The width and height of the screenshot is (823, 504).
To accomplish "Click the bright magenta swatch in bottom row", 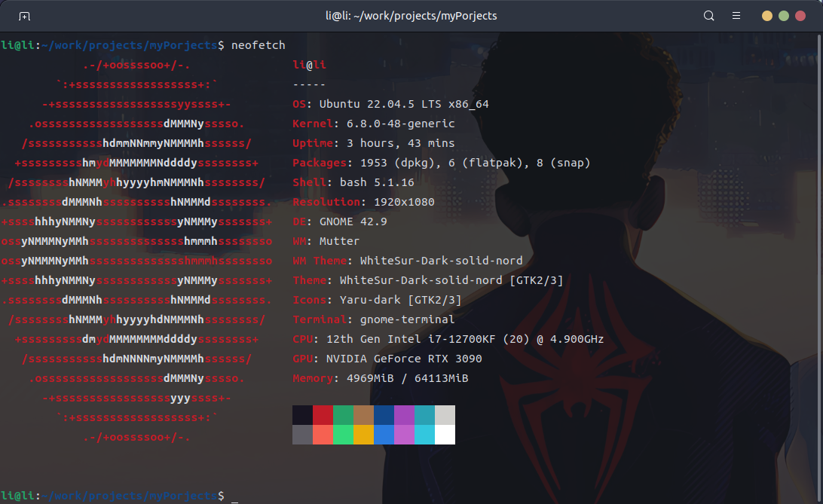I will (404, 435).
